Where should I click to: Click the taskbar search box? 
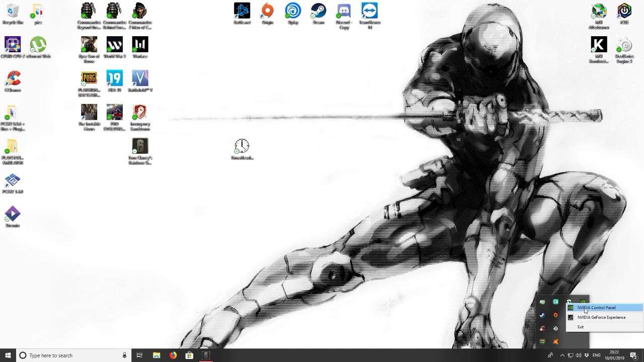coord(73,355)
